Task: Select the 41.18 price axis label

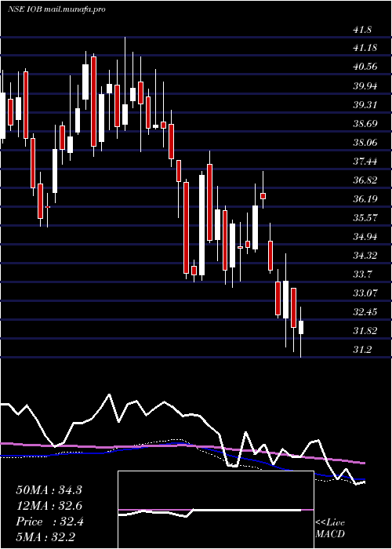Action: [x=365, y=48]
